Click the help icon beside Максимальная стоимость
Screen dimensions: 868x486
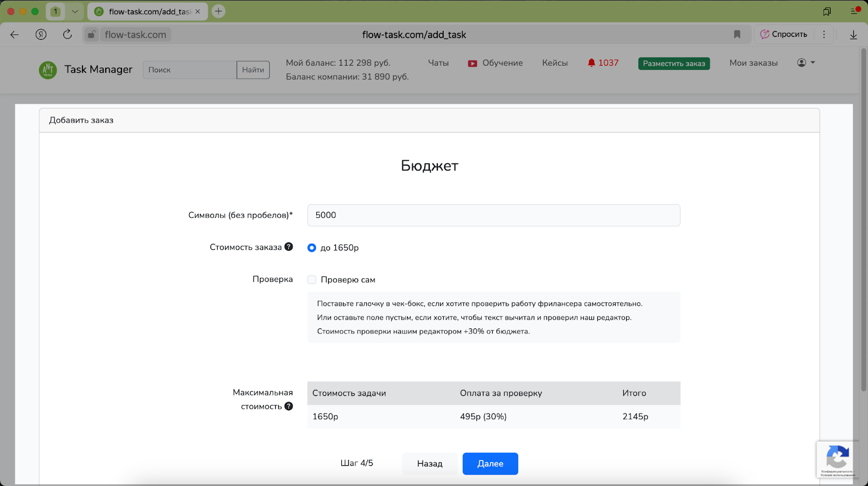coord(289,406)
